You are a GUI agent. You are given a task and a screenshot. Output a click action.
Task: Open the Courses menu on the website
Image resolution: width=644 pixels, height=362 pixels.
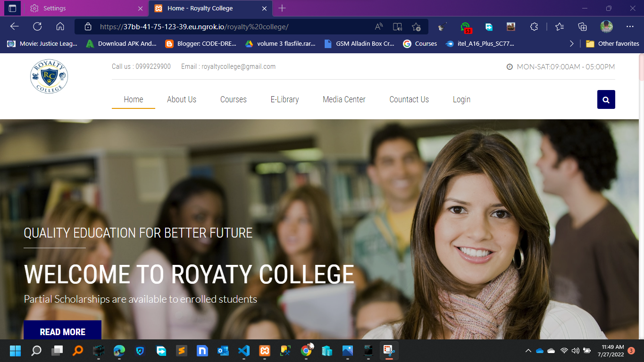(233, 99)
